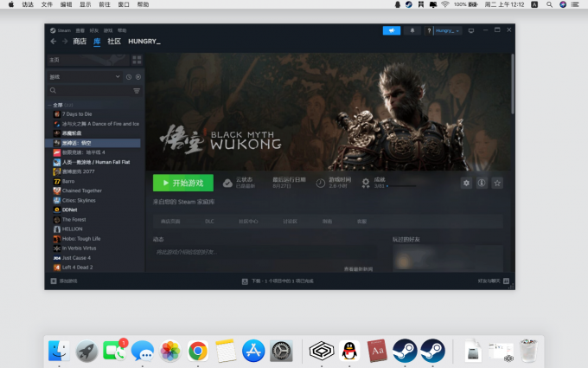Click the achievements ribbon icon
Screen dimensions: 588x368
[365, 184]
